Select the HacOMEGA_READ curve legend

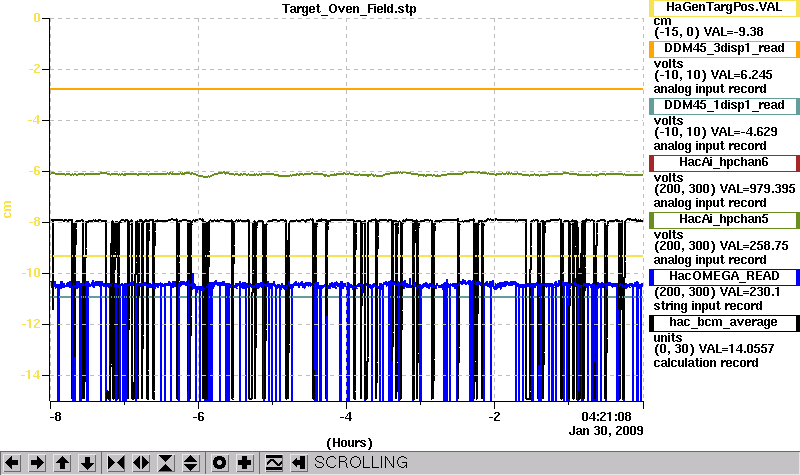tap(724, 277)
